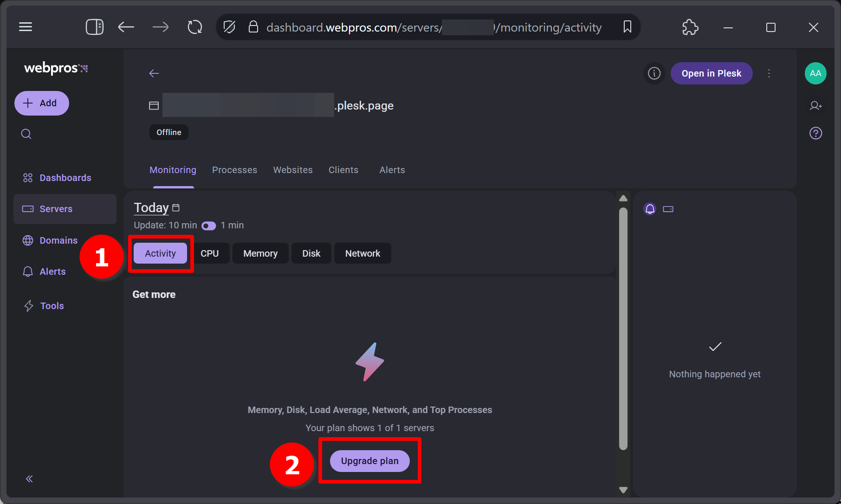Select Servers in the sidebar
Screen dimensions: 841x504
(x=65, y=209)
